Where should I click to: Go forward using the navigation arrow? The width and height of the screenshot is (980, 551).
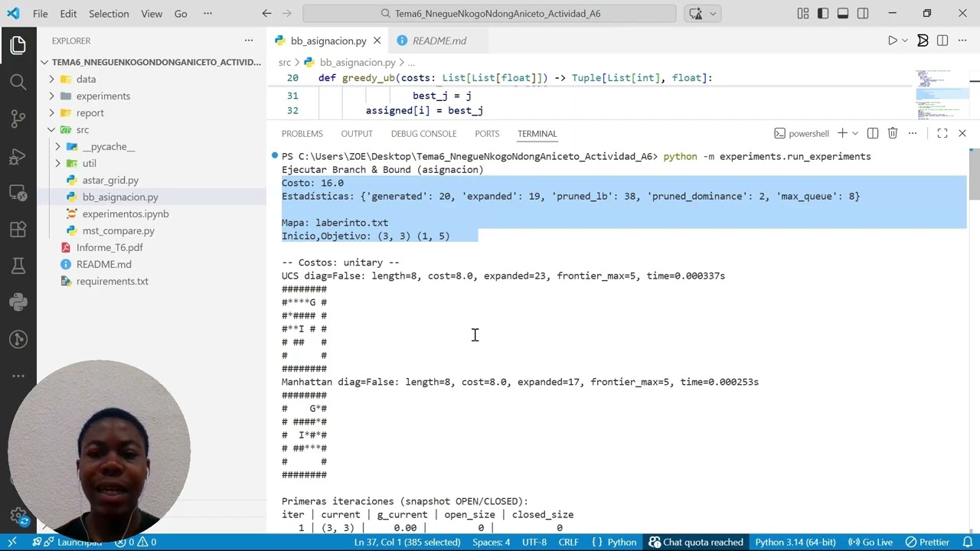[x=288, y=13]
